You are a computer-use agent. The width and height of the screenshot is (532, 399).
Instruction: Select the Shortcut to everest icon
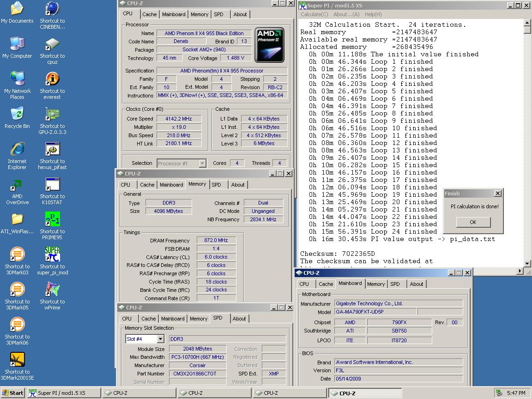point(52,85)
